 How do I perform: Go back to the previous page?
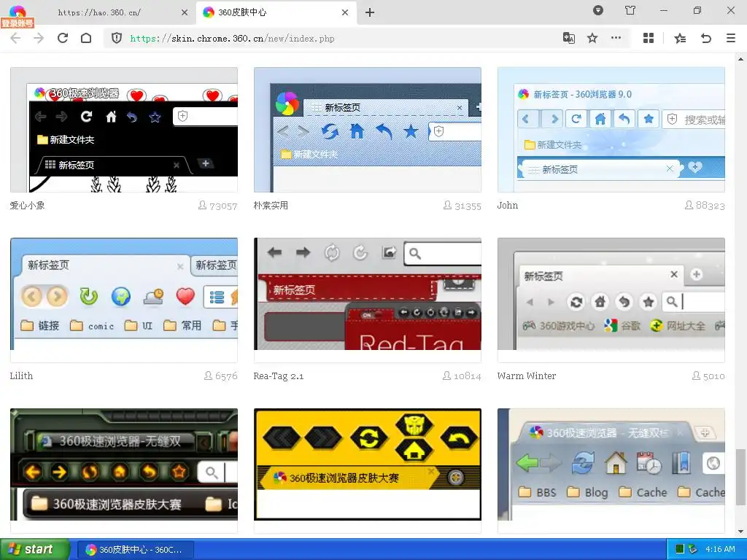(x=15, y=38)
